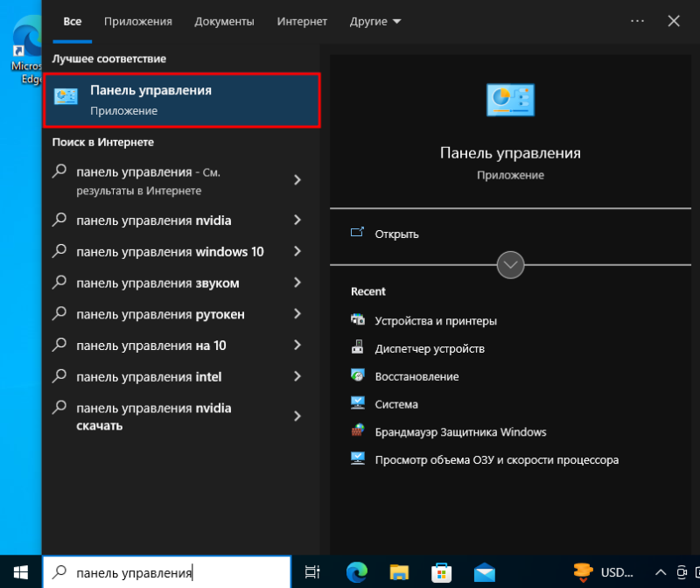Click the magnifier icon in taskbar search box
Viewport: 700px width, 588px height.
coord(59,571)
